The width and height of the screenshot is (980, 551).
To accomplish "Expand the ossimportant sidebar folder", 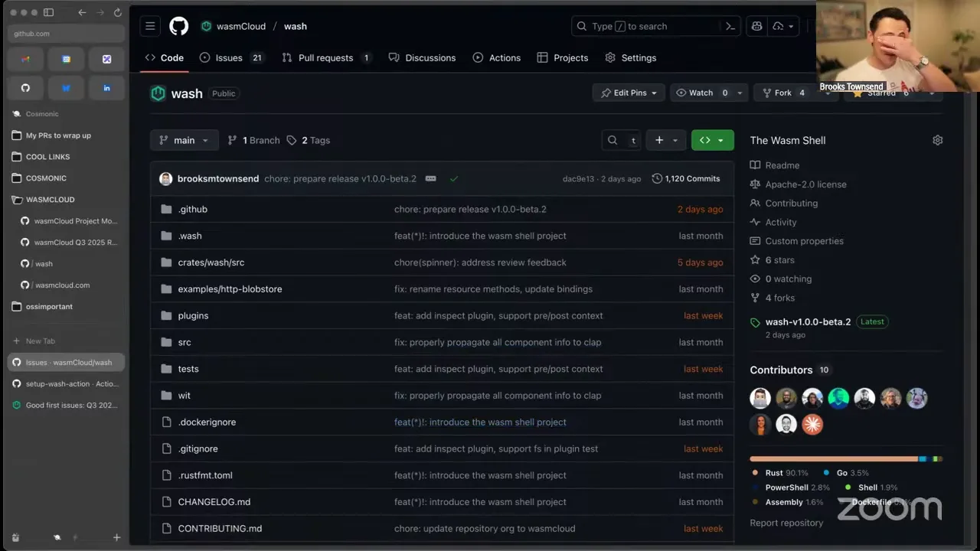I will (x=49, y=307).
